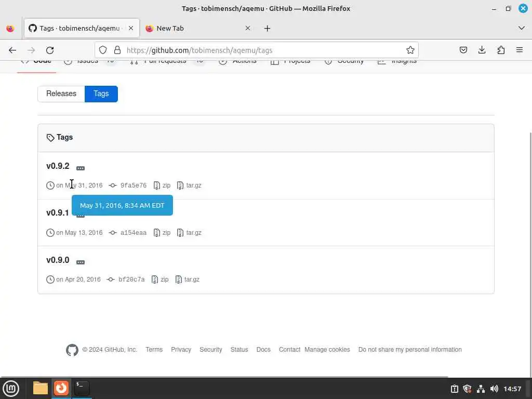This screenshot has width=532, height=399.
Task: Click Do not share my personal information
Action: pos(410,350)
